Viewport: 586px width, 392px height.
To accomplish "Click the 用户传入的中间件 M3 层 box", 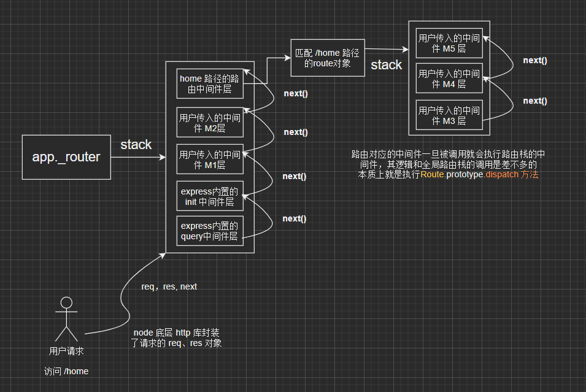I will [449, 115].
